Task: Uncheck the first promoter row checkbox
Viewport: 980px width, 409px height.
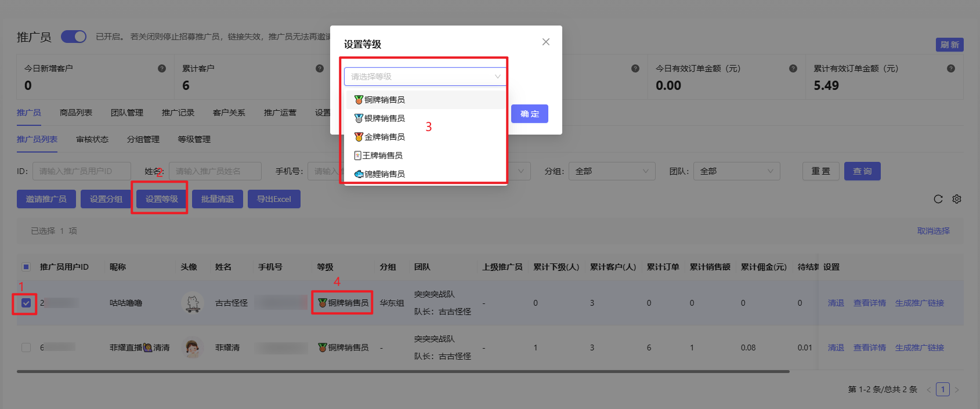Action: 26,303
